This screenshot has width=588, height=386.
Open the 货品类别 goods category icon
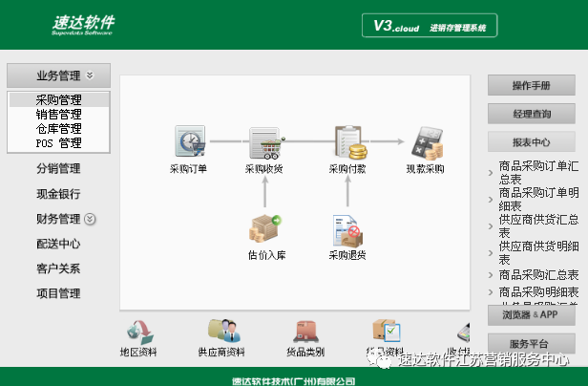(306, 332)
